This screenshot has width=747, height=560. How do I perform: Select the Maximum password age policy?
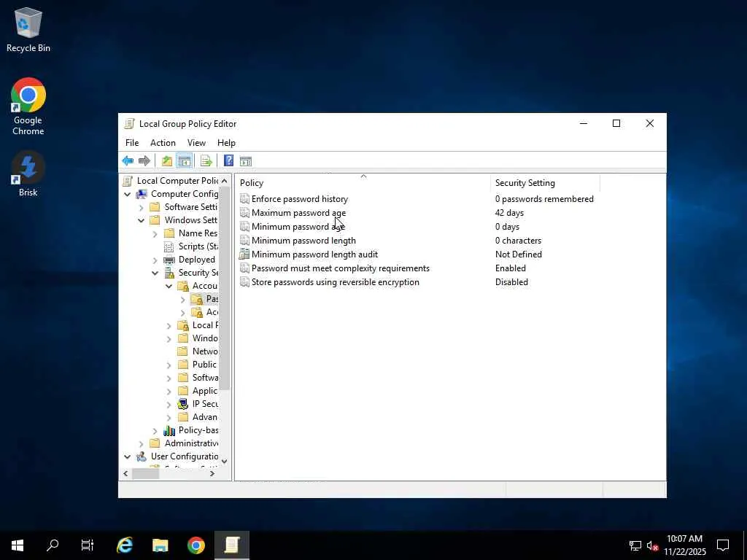click(298, 213)
